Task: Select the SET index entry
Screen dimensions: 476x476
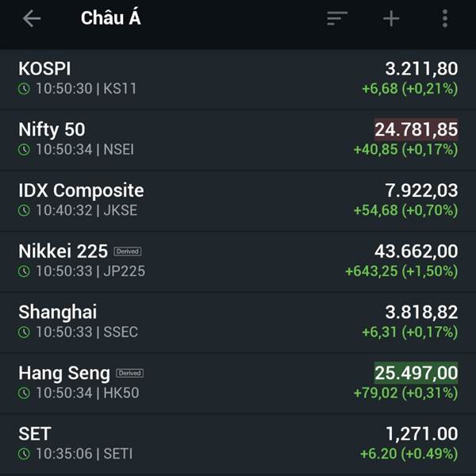Action: pos(238,444)
